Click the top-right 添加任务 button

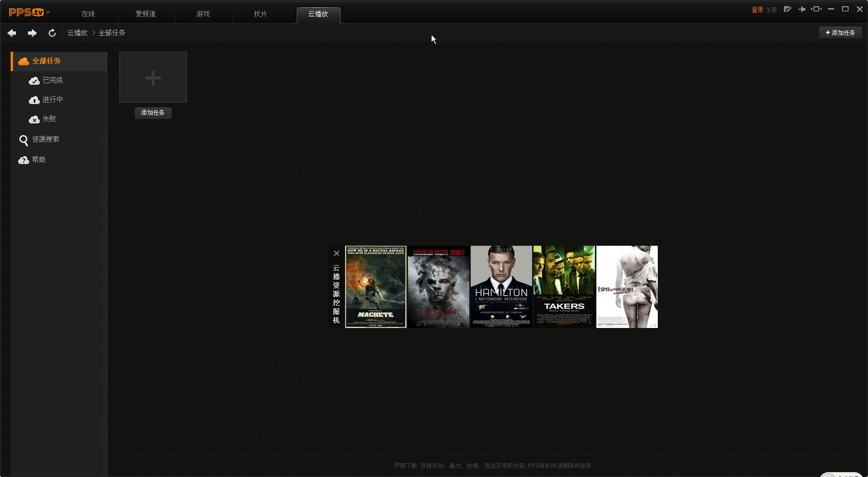click(840, 32)
